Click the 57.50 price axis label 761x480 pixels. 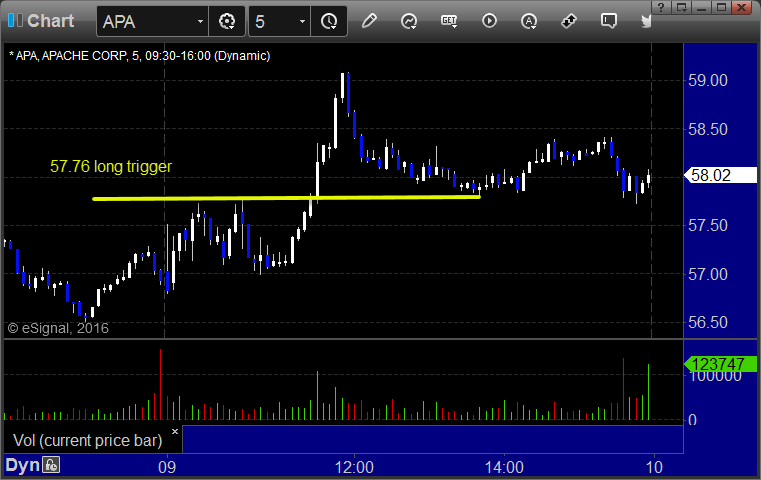708,225
